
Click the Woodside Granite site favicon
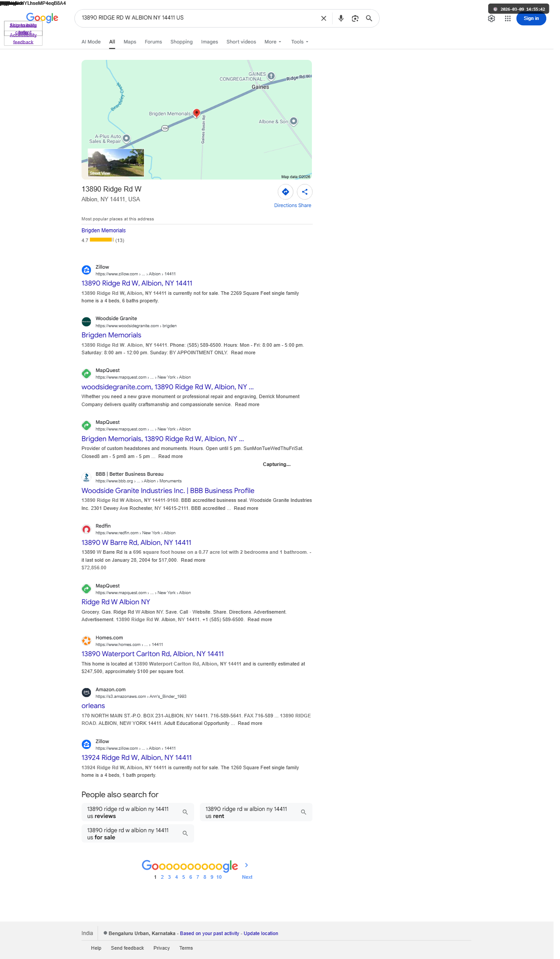(86, 322)
